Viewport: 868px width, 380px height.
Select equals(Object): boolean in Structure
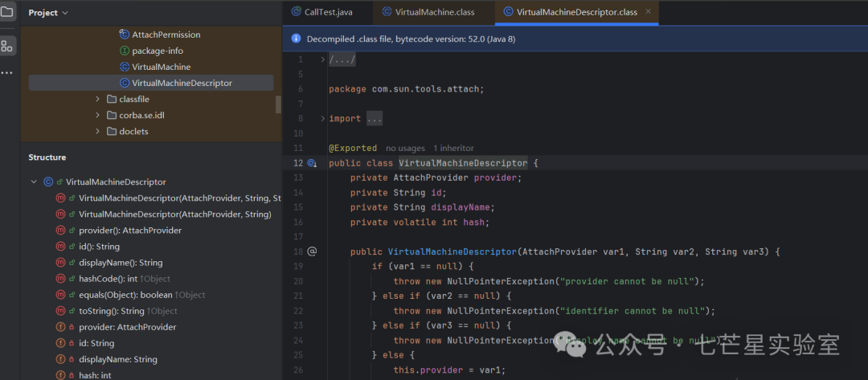click(125, 295)
